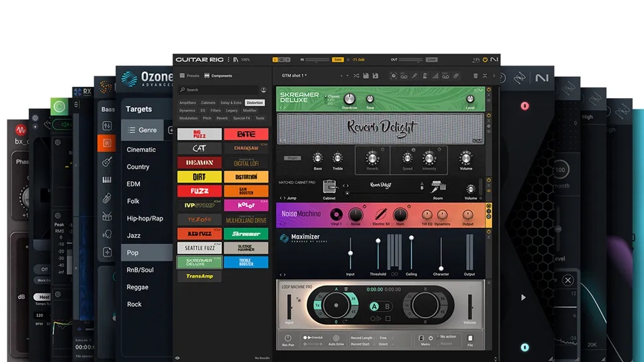Screen dimensions: 644x362
Task: Clear loop A with trash icon
Action: point(346,289)
